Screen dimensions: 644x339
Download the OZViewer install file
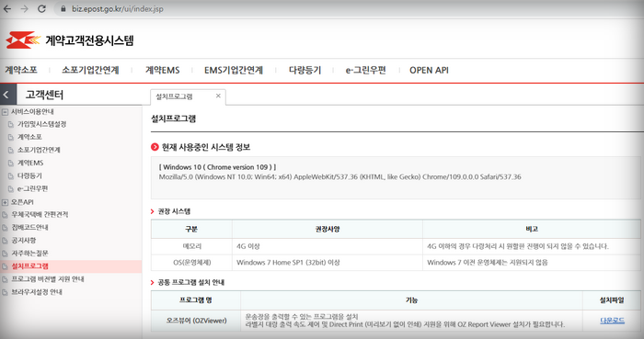[x=612, y=321]
